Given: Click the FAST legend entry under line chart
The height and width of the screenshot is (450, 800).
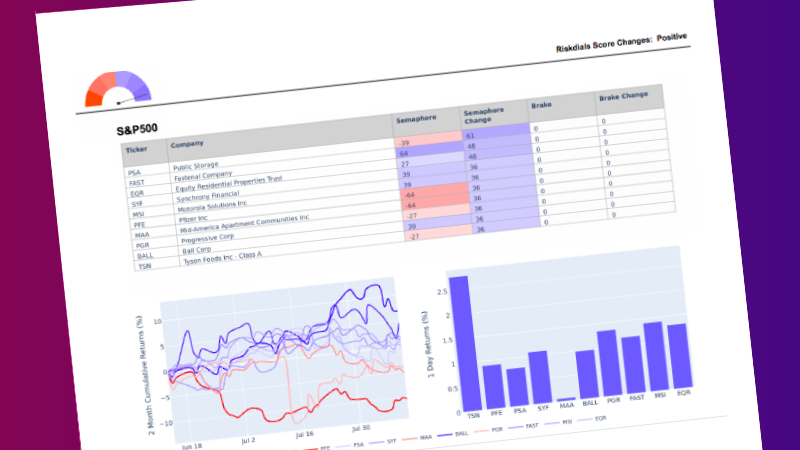Looking at the screenshot, I should click(x=523, y=426).
